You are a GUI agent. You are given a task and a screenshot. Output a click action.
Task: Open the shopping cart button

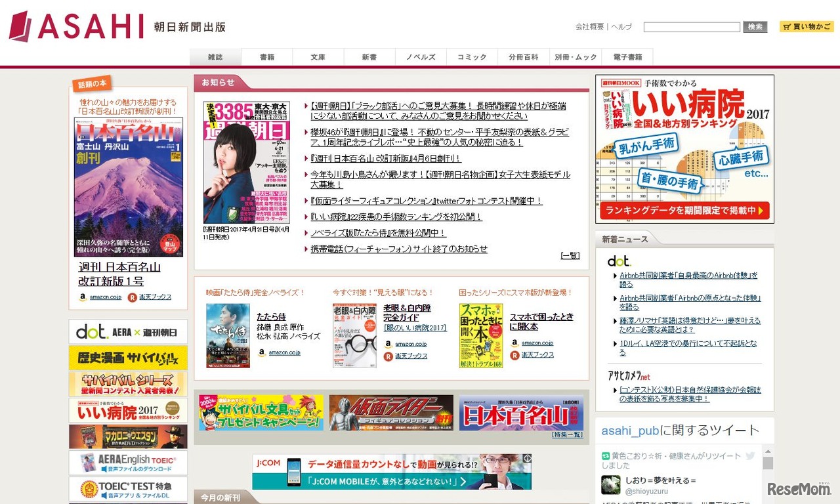pyautogui.click(x=807, y=27)
